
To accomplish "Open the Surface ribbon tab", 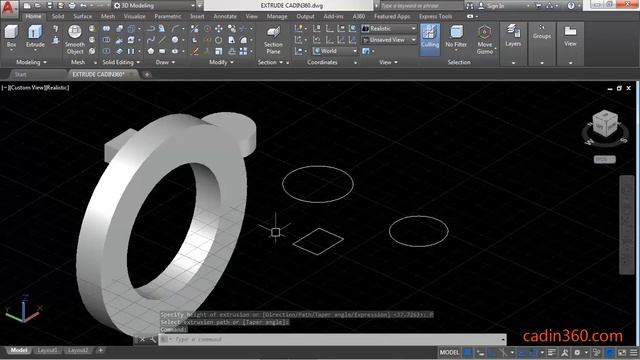I will [82, 16].
